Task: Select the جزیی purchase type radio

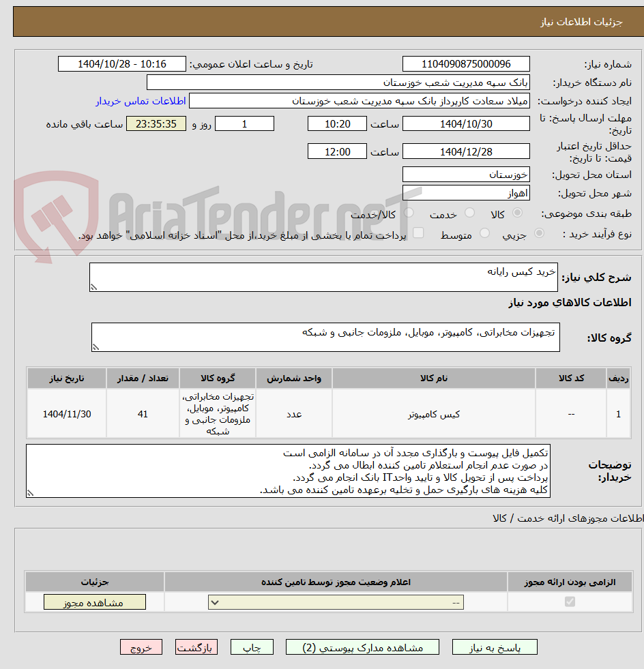Action: pyautogui.click(x=540, y=233)
